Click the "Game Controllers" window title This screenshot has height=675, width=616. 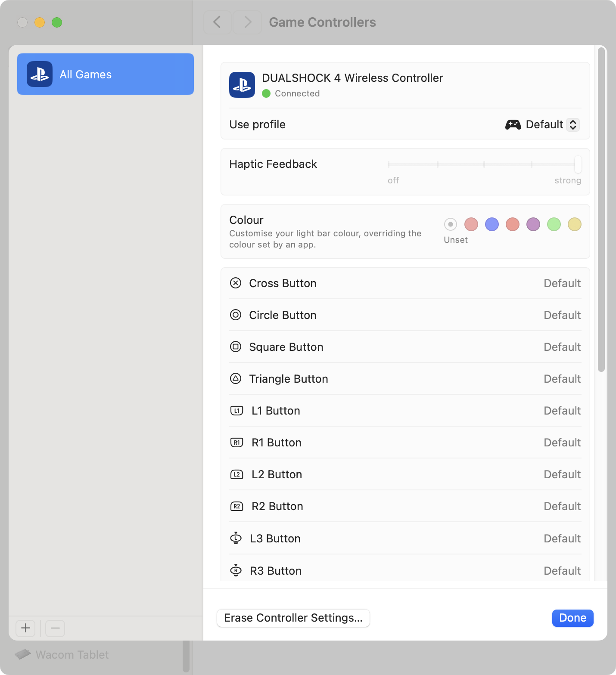[322, 22]
